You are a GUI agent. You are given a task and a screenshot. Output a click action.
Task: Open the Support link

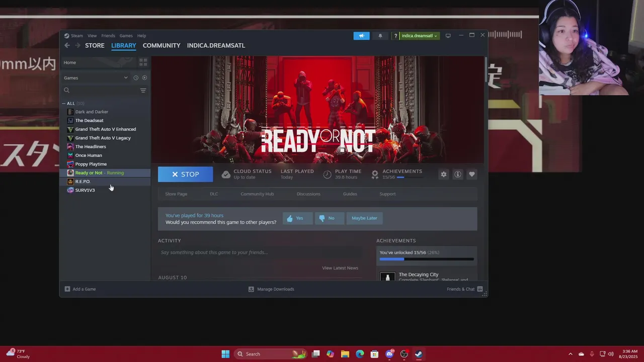387,194
